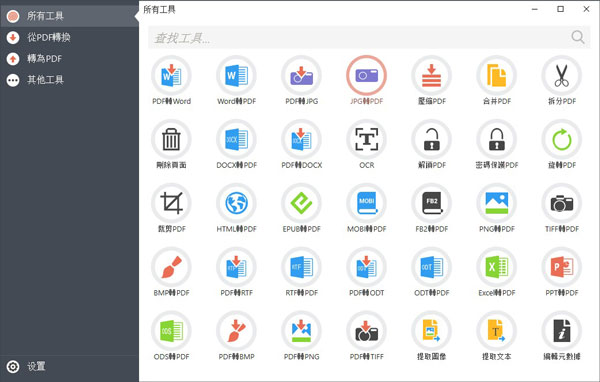Open the PDF to BMP tool
This screenshot has height=382, width=600.
point(236,331)
